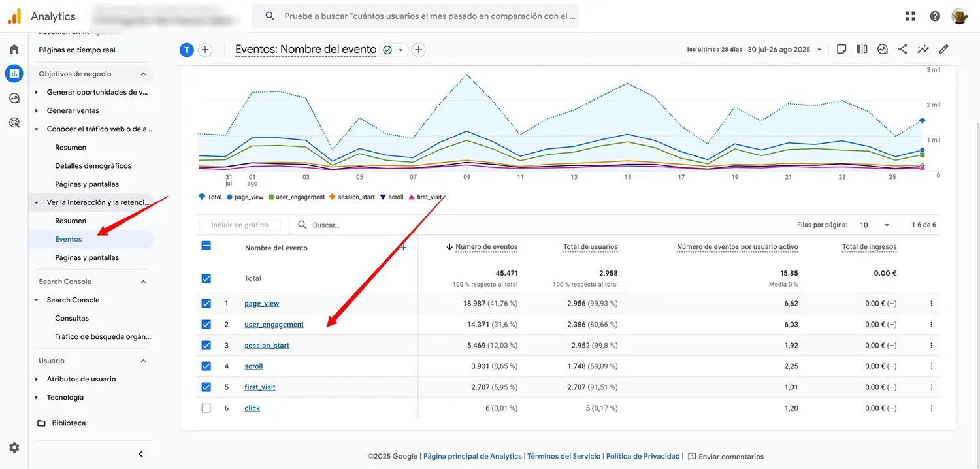The width and height of the screenshot is (980, 469).
Task: Uncheck the page_view event row
Action: (x=206, y=303)
